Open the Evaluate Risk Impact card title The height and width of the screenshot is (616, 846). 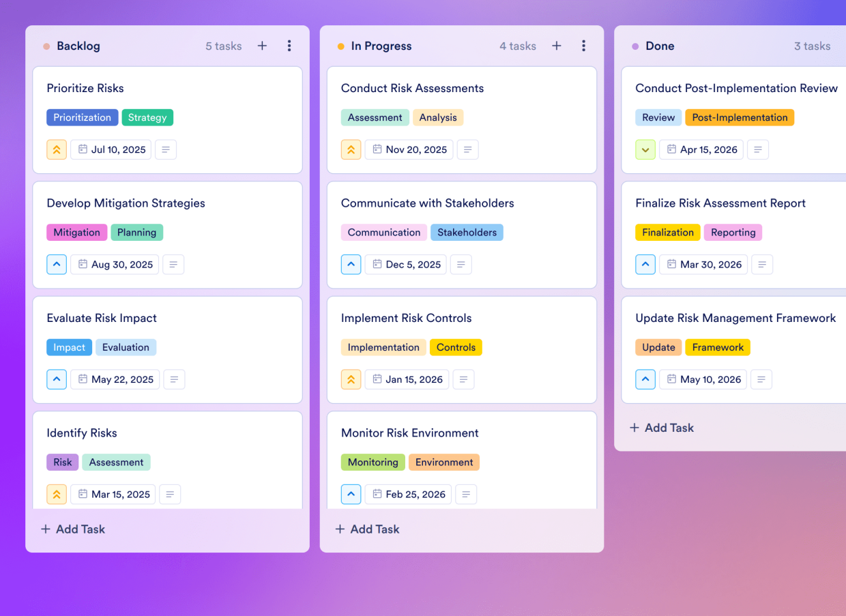point(102,318)
